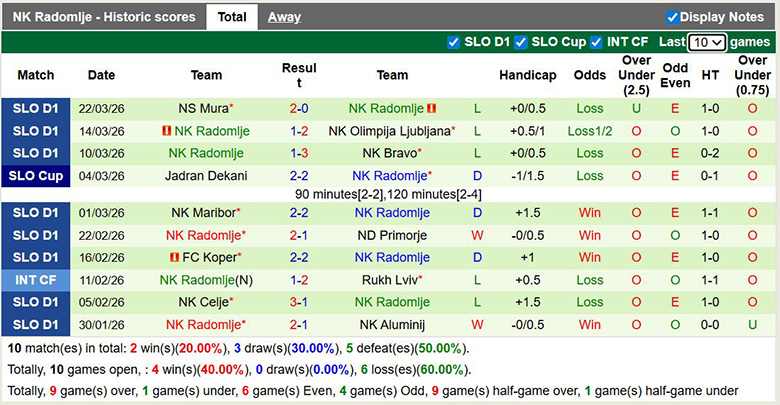Screen dimensions: 780x405
Task: Toggle the Display Notes checkbox
Action: [672, 17]
